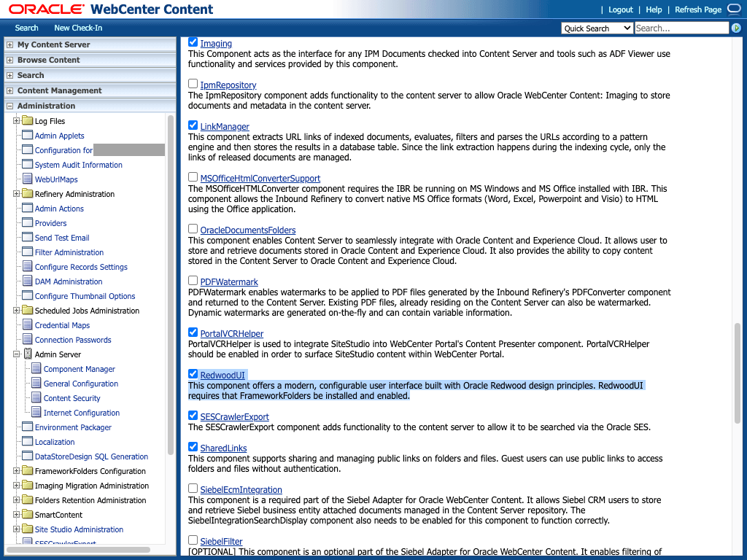Click the Content Security document icon

36,397
